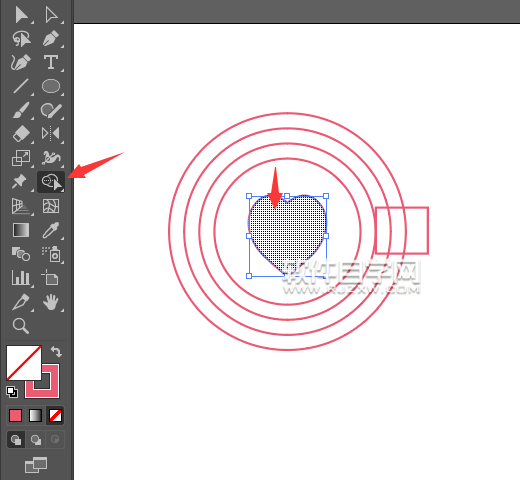
Task: Apply gradient fill mode button
Action: point(35,416)
